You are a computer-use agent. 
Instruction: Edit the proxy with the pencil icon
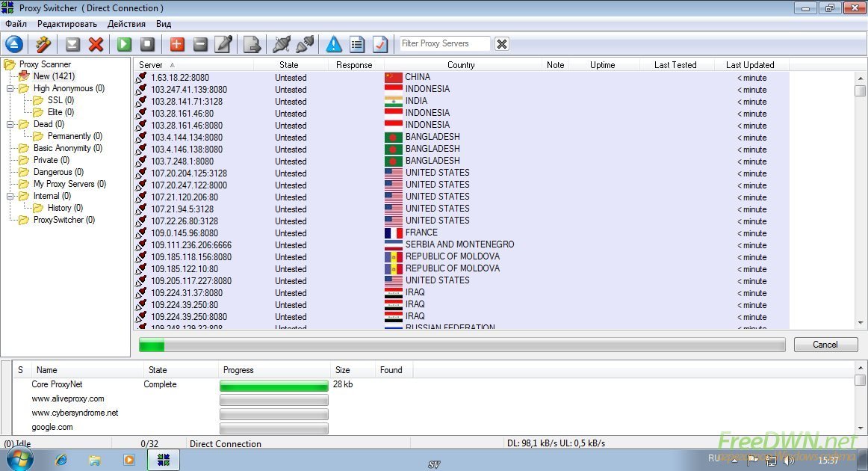click(x=223, y=44)
